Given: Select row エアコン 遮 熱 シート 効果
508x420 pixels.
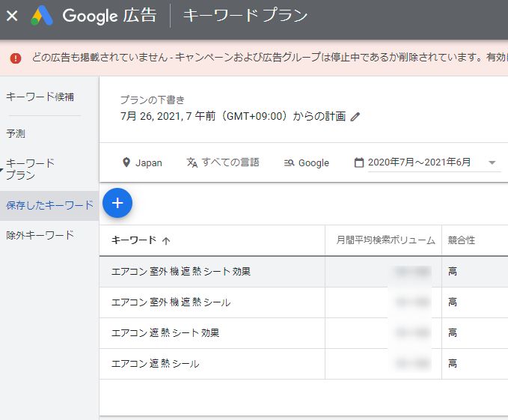Looking at the screenshot, I should (304, 333).
